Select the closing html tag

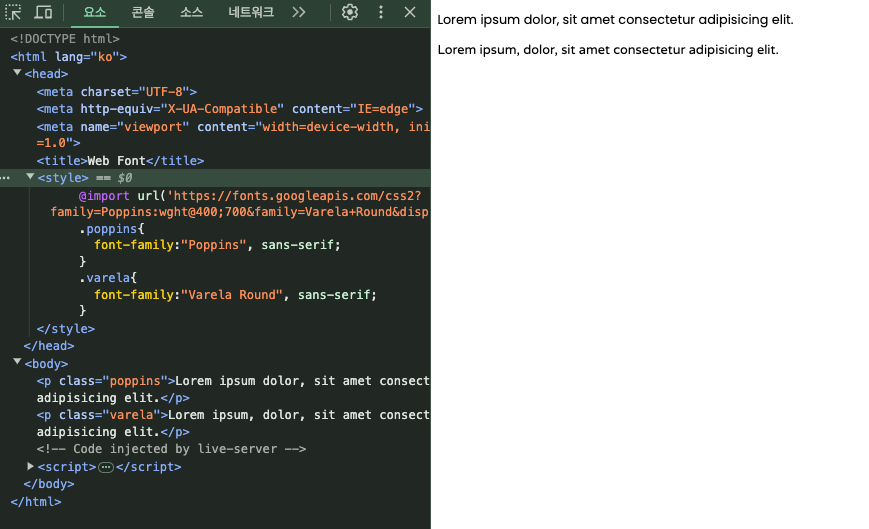[x=36, y=501]
